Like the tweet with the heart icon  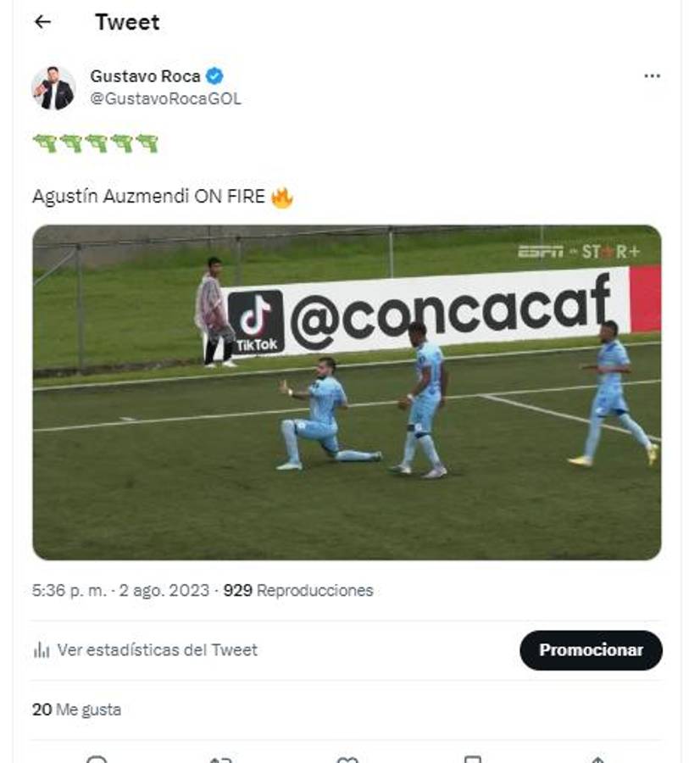coord(346,757)
